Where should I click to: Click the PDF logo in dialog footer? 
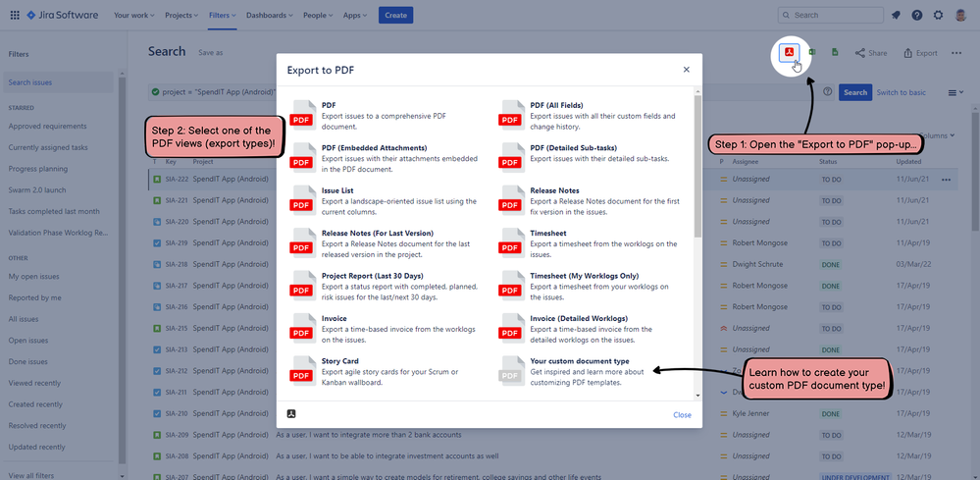click(x=291, y=413)
